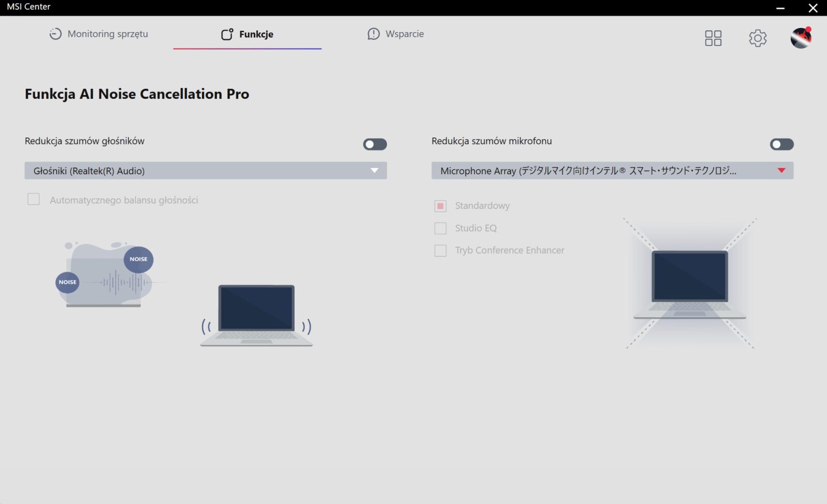Click the Funkcje tab icon
Viewport: 827px width, 504px height.
coord(227,34)
